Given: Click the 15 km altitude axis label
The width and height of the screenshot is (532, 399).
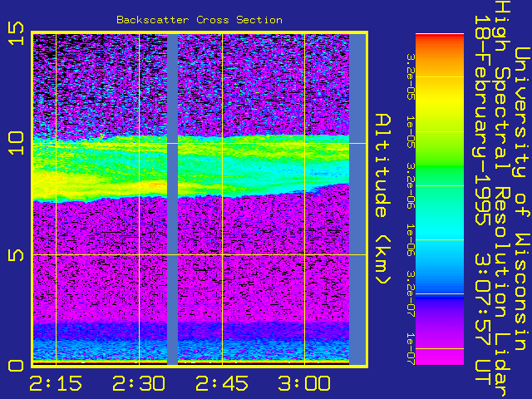Looking at the screenshot, I should click(17, 33).
